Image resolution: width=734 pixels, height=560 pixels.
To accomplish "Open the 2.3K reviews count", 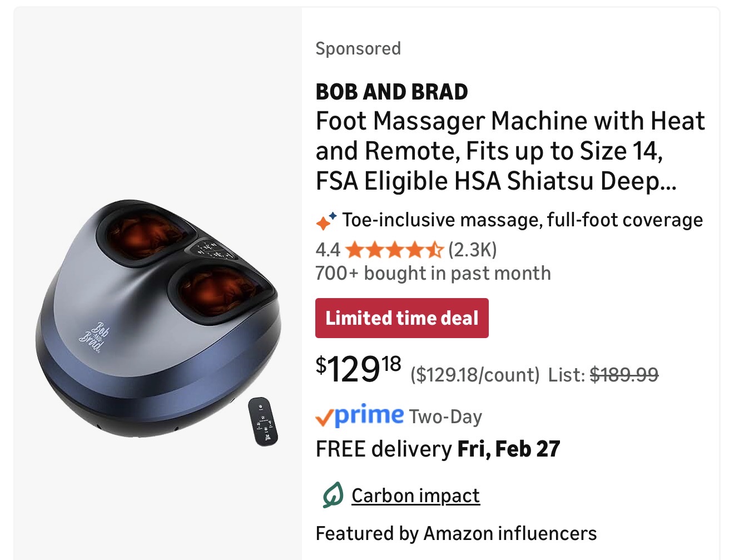I will click(472, 250).
